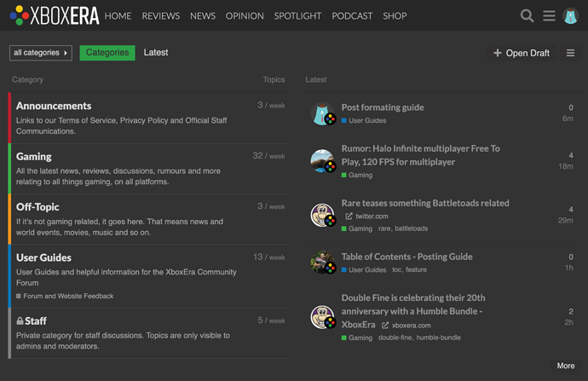Click the toc tag
588x381 pixels.
pos(397,269)
